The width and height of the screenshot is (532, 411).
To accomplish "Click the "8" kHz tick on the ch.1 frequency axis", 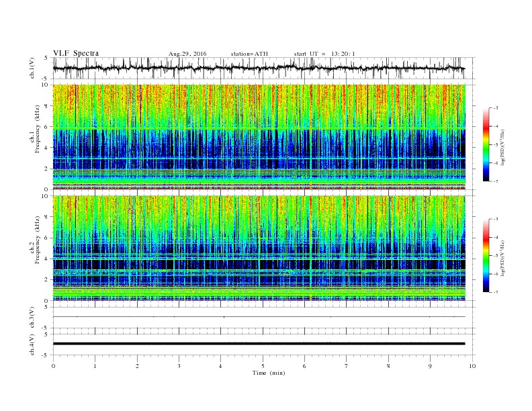I will pyautogui.click(x=47, y=106).
